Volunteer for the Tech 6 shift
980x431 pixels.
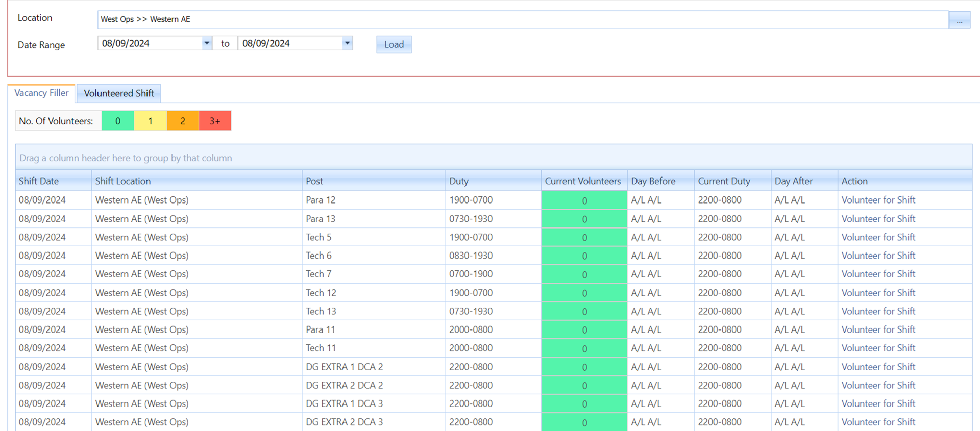(878, 256)
